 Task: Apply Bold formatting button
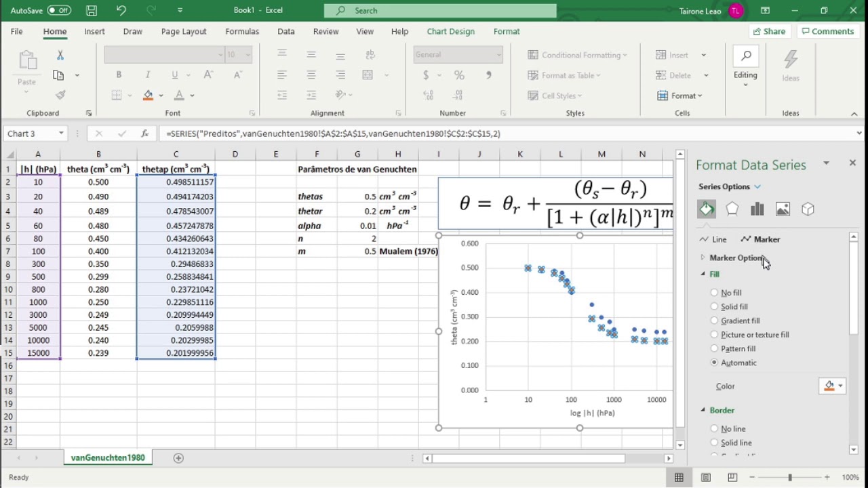pyautogui.click(x=119, y=75)
